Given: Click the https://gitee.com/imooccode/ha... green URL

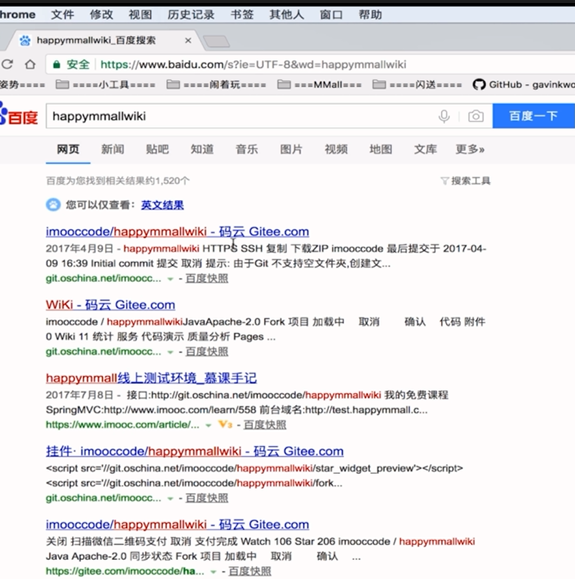Looking at the screenshot, I should 125,571.
